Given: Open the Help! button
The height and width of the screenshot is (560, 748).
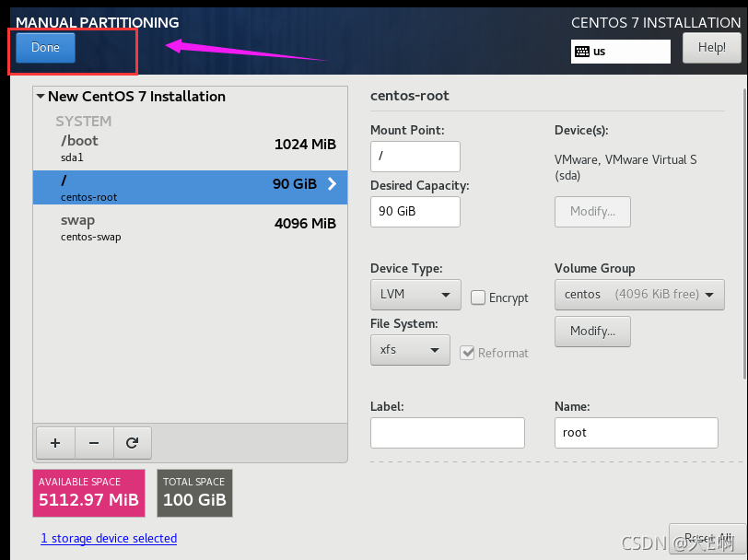Looking at the screenshot, I should tap(711, 48).
